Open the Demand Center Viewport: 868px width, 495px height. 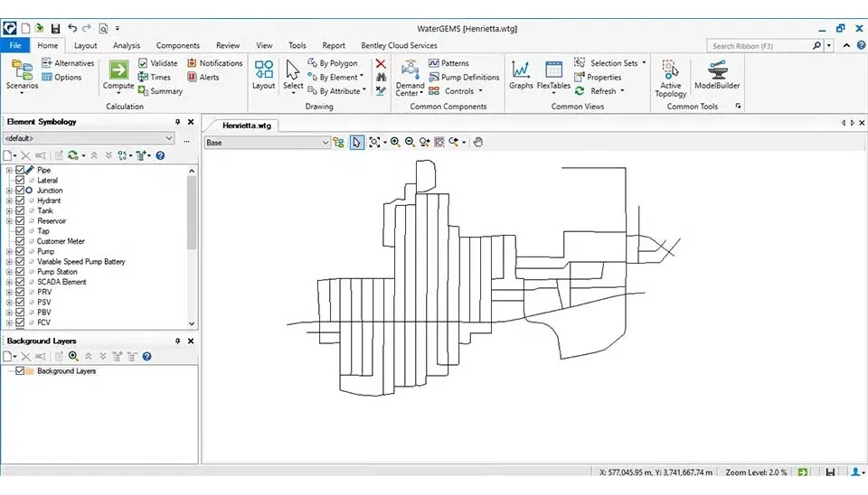point(410,78)
